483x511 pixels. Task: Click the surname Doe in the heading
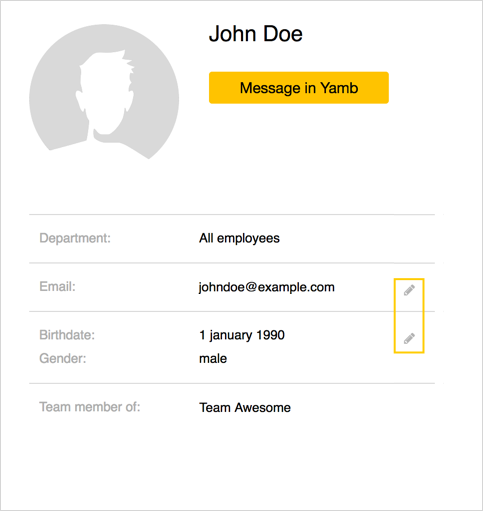tap(283, 34)
